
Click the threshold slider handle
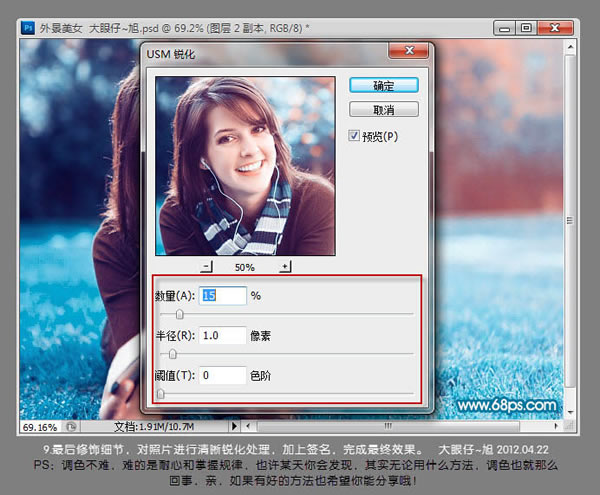[161, 394]
